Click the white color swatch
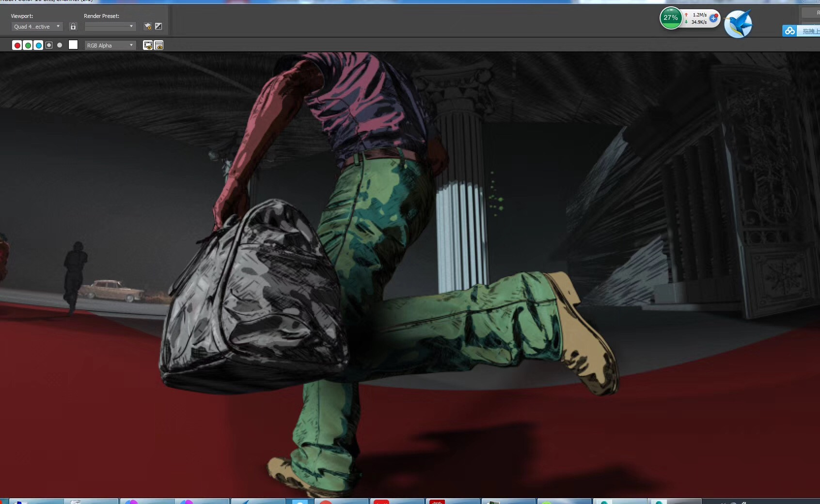Viewport: 820px width, 504px height. pyautogui.click(x=73, y=45)
